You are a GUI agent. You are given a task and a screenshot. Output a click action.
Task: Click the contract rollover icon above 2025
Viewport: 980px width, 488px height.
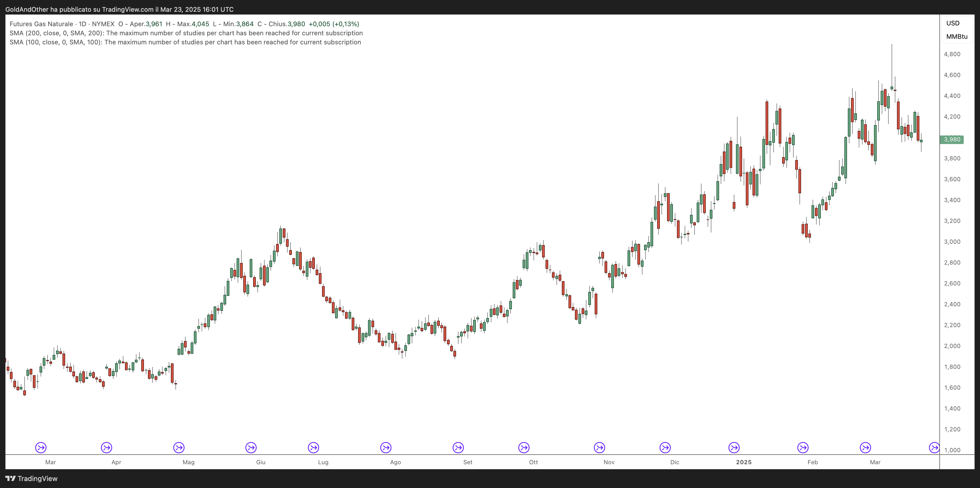tap(734, 447)
